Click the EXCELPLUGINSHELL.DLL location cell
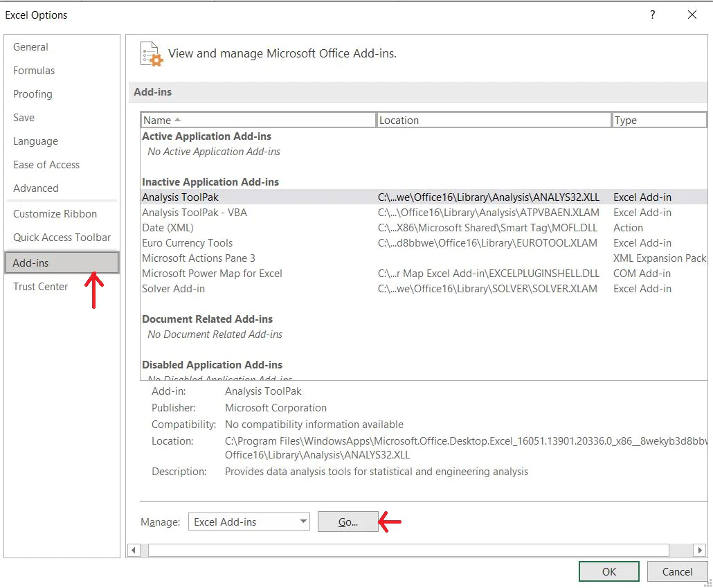Screen dimensions: 713x588 488,274
